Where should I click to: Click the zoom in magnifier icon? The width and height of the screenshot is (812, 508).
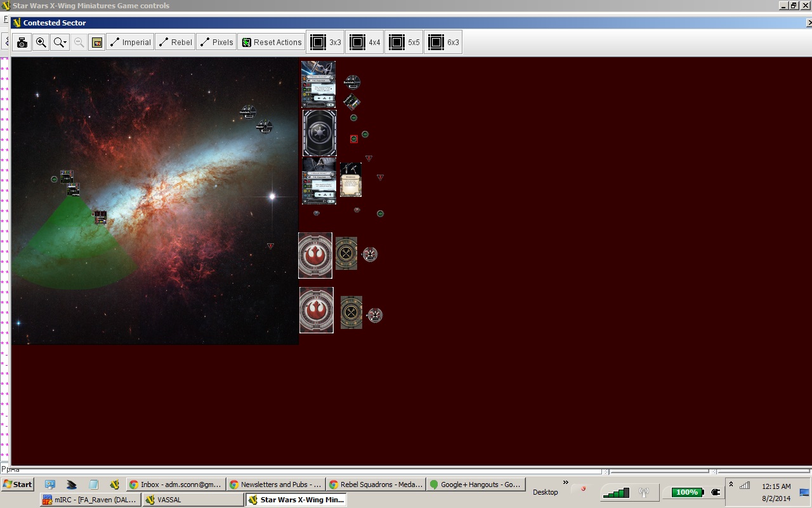point(41,43)
